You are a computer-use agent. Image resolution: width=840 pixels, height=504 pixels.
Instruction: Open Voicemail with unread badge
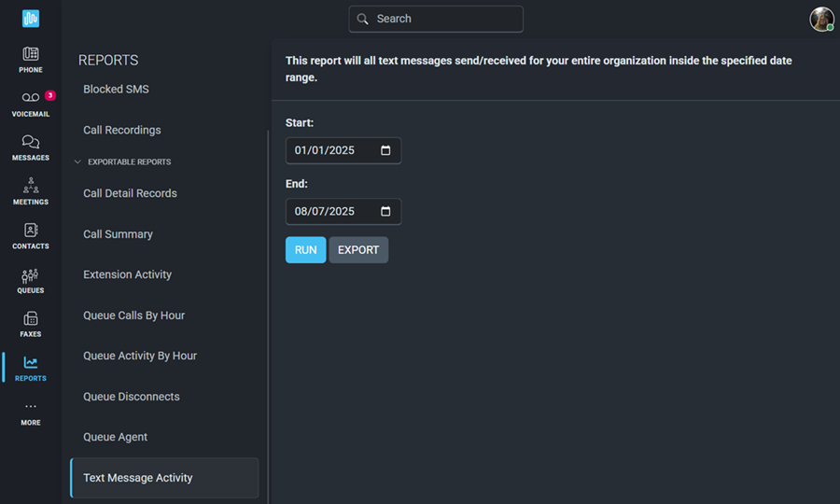coord(31,97)
